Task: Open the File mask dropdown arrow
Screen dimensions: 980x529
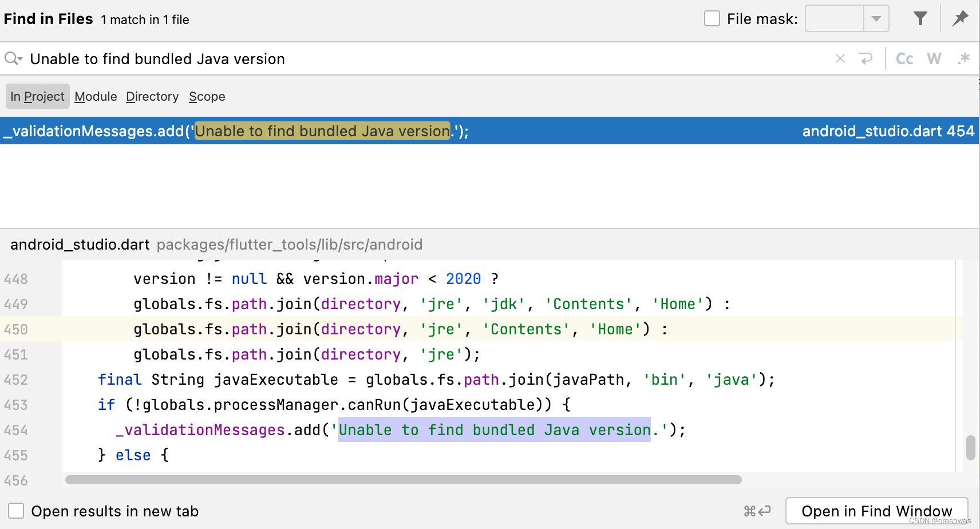Action: (876, 18)
